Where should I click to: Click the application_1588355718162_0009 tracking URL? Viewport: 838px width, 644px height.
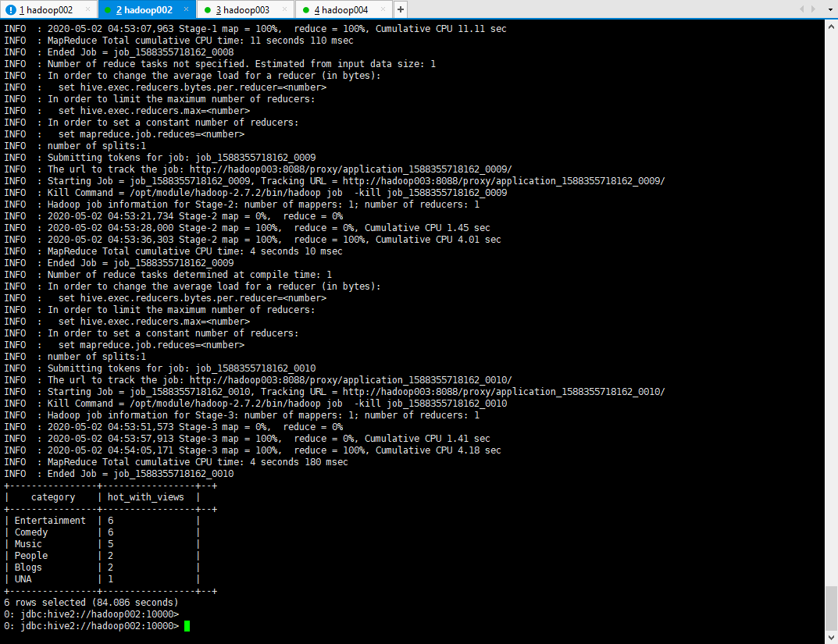pos(504,181)
